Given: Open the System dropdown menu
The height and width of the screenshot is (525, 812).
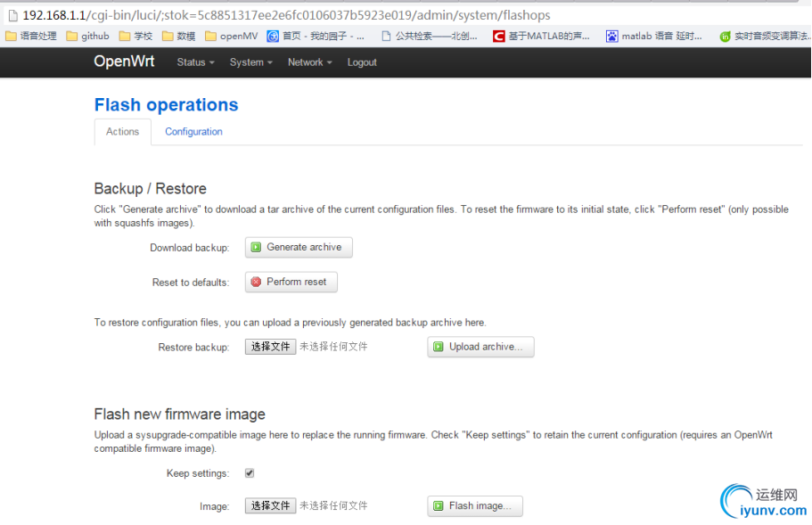Looking at the screenshot, I should 250,62.
